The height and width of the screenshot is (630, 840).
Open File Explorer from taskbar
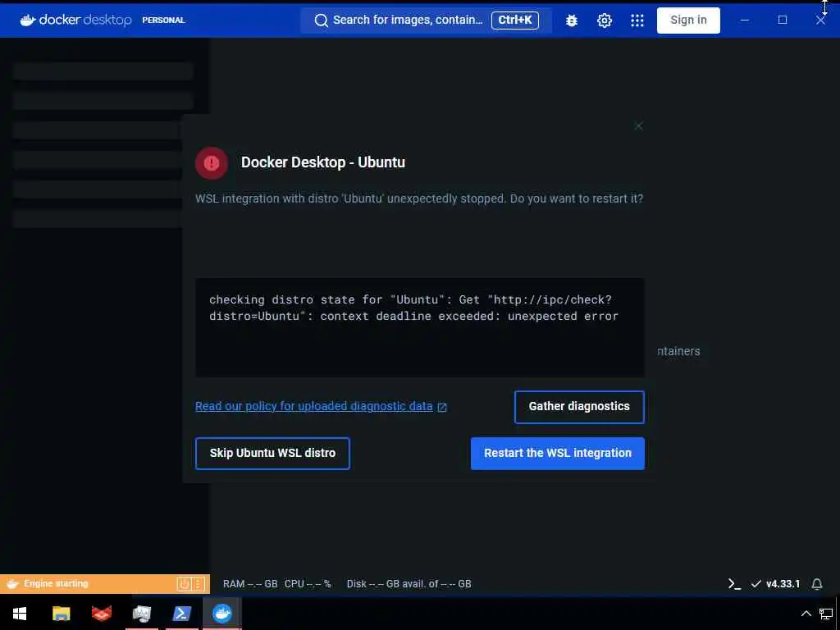click(61, 614)
